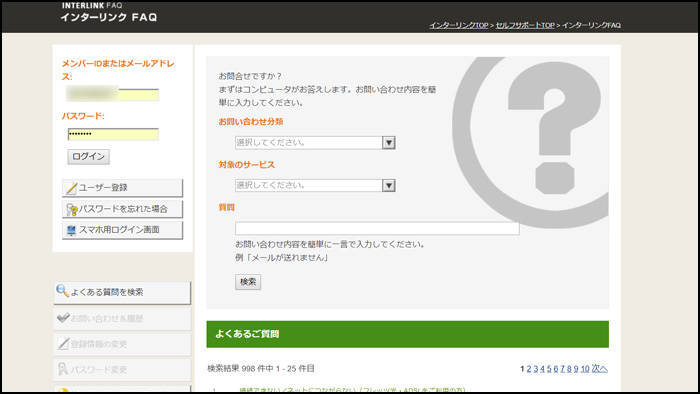Select パスワード変更 menu item

click(x=122, y=369)
